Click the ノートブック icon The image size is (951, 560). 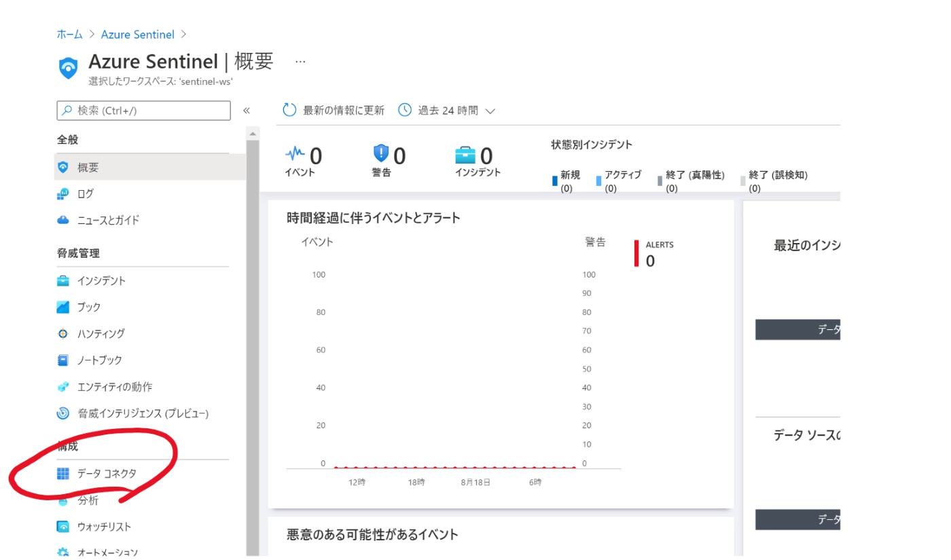coord(63,360)
